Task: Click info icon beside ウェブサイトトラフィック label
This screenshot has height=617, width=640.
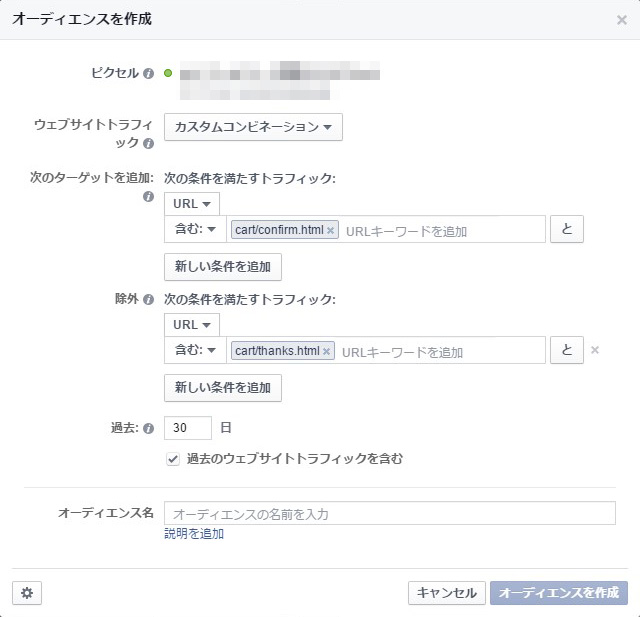Action: point(148,144)
